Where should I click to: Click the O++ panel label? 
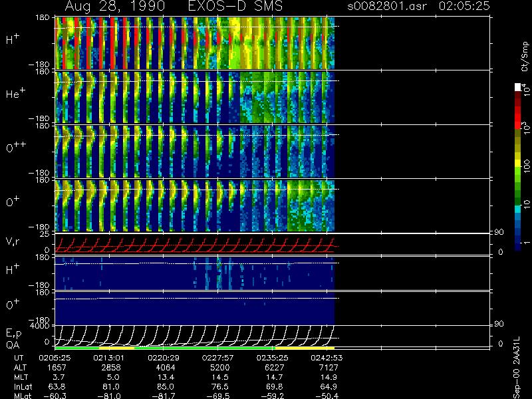tap(16, 147)
